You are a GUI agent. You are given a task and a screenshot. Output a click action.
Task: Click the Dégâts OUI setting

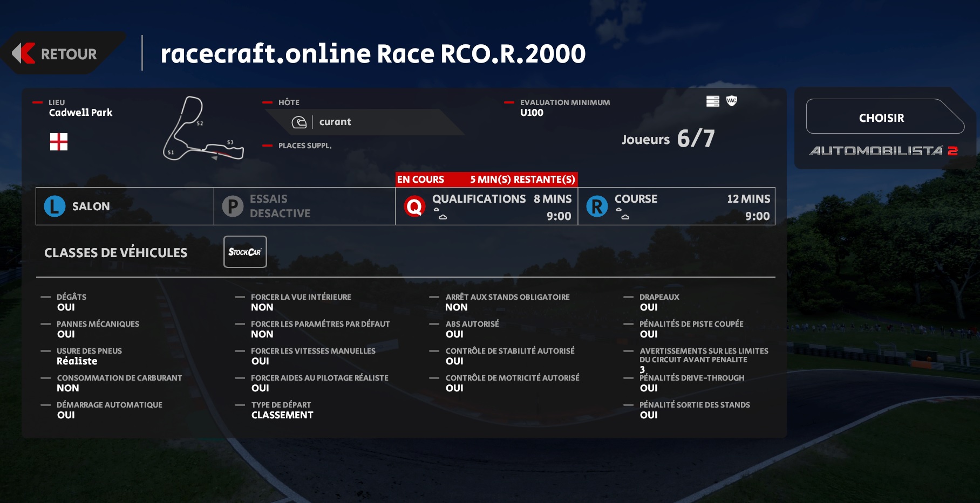[x=66, y=307]
